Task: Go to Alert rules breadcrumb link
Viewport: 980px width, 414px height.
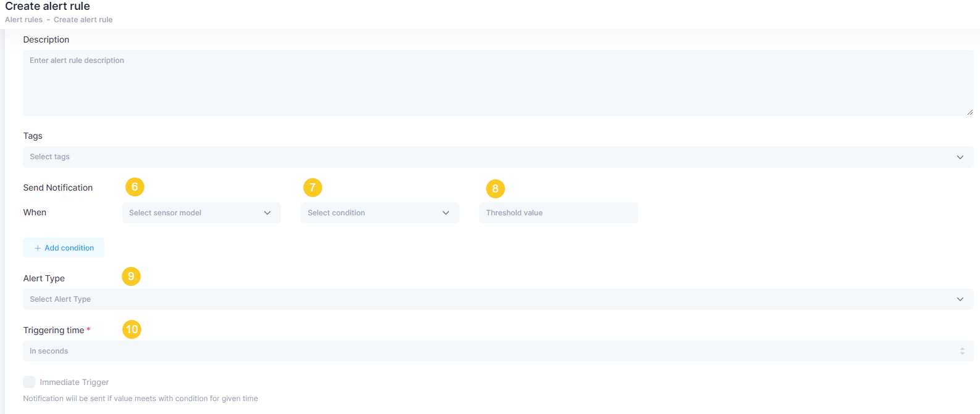Action: click(23, 20)
